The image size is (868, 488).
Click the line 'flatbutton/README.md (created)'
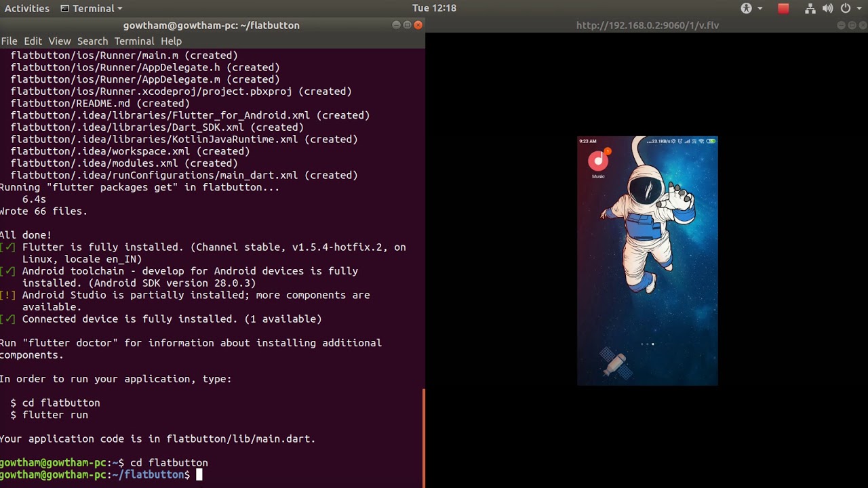point(100,104)
